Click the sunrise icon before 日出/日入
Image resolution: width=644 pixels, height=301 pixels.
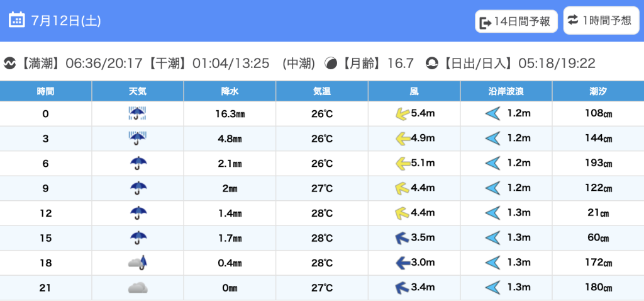click(x=432, y=64)
